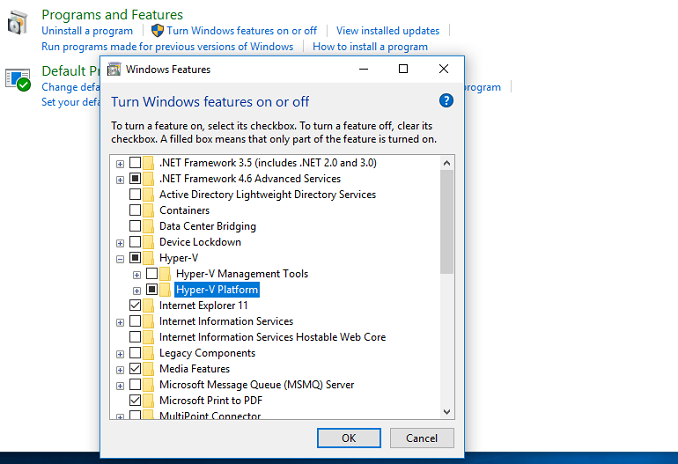Select the Internet Explorer 11 label
The width and height of the screenshot is (678, 464).
pyautogui.click(x=203, y=306)
